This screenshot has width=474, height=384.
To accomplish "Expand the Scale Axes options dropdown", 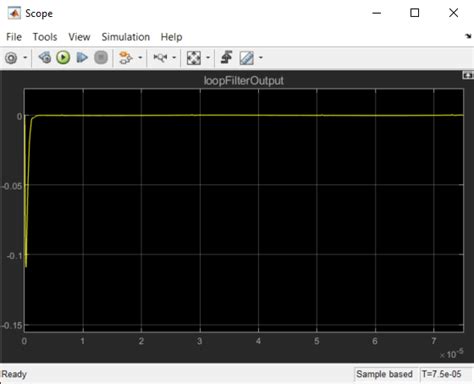I will pos(208,58).
